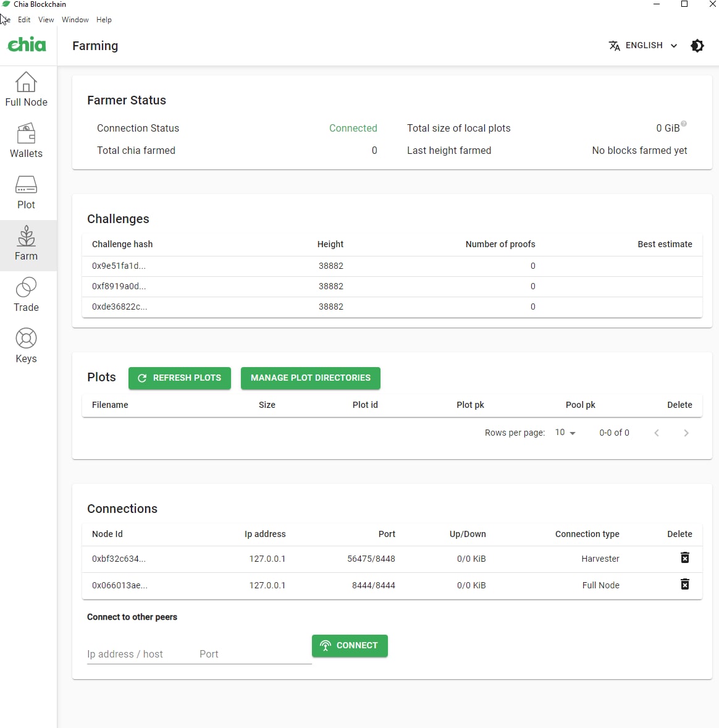Click challenge hash 0x9e51fa1d...
The image size is (719, 728).
tap(119, 266)
